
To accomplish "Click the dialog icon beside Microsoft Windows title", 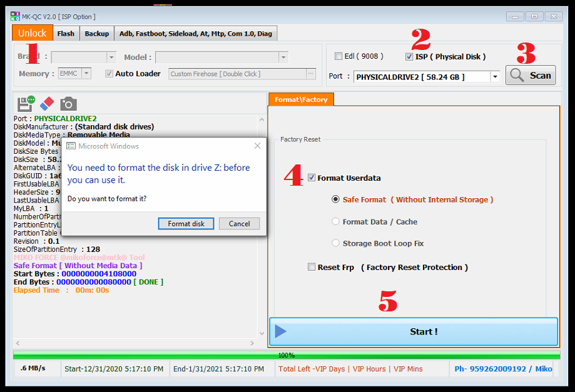I will 71,146.
